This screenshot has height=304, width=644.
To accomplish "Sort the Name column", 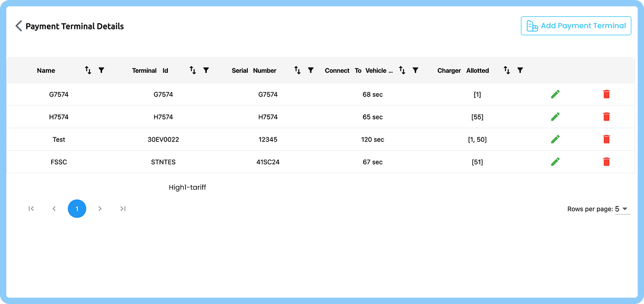I will point(88,70).
